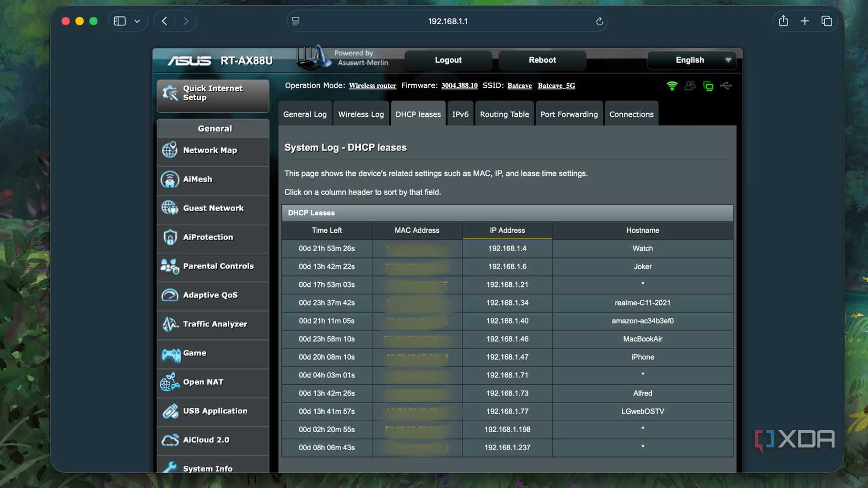This screenshot has width=868, height=488.
Task: Click IP address 192.168.1.198
Action: tap(508, 430)
